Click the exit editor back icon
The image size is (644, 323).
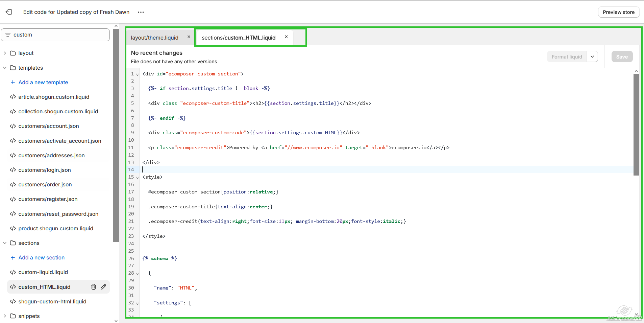click(9, 12)
